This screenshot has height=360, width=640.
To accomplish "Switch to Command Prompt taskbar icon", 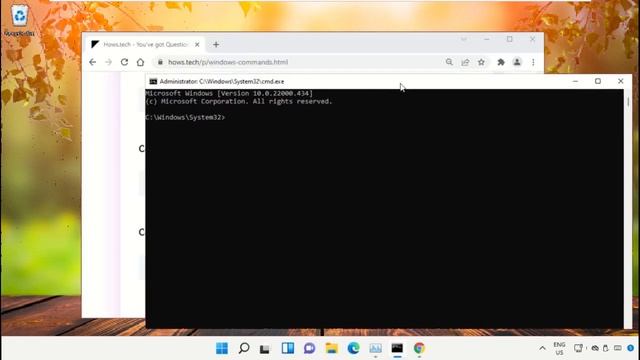I will coord(397,348).
